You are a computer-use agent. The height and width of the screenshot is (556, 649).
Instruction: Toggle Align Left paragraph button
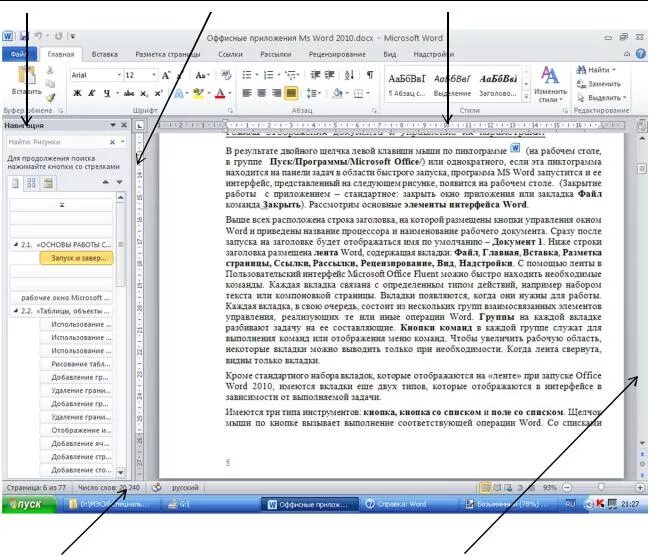(x=247, y=93)
